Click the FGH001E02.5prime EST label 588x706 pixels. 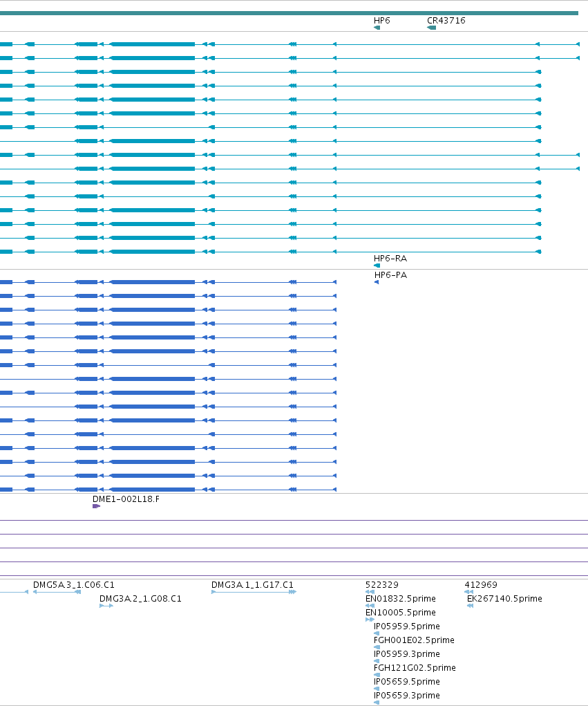pos(414,640)
